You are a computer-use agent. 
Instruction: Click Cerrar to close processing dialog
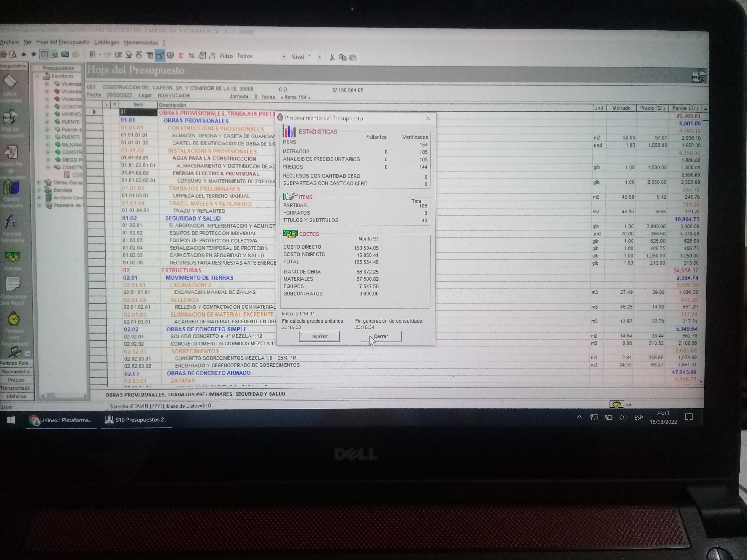click(381, 336)
